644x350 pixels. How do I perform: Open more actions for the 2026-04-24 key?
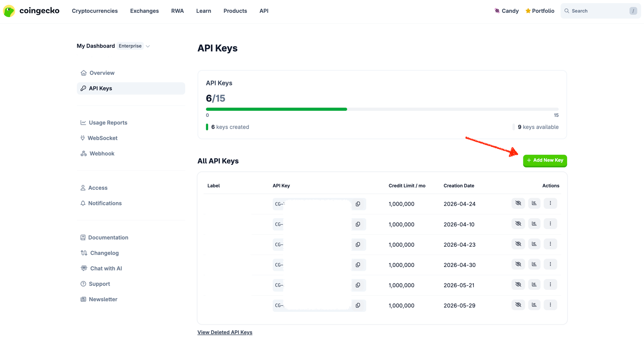click(550, 203)
